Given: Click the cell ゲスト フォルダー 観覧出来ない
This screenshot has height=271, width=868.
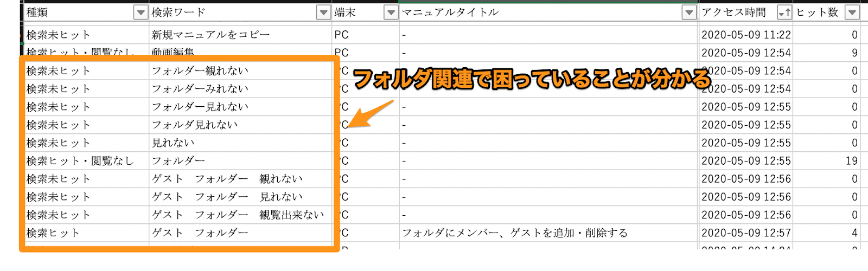Looking at the screenshot, I should click(238, 215).
